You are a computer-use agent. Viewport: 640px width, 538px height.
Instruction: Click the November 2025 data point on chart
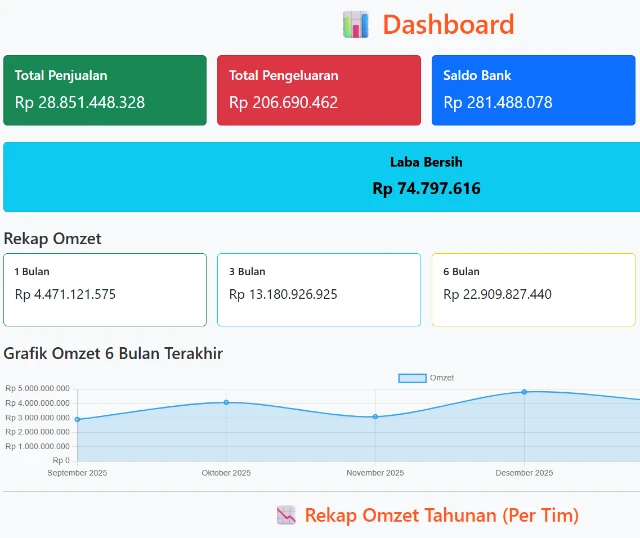(375, 416)
